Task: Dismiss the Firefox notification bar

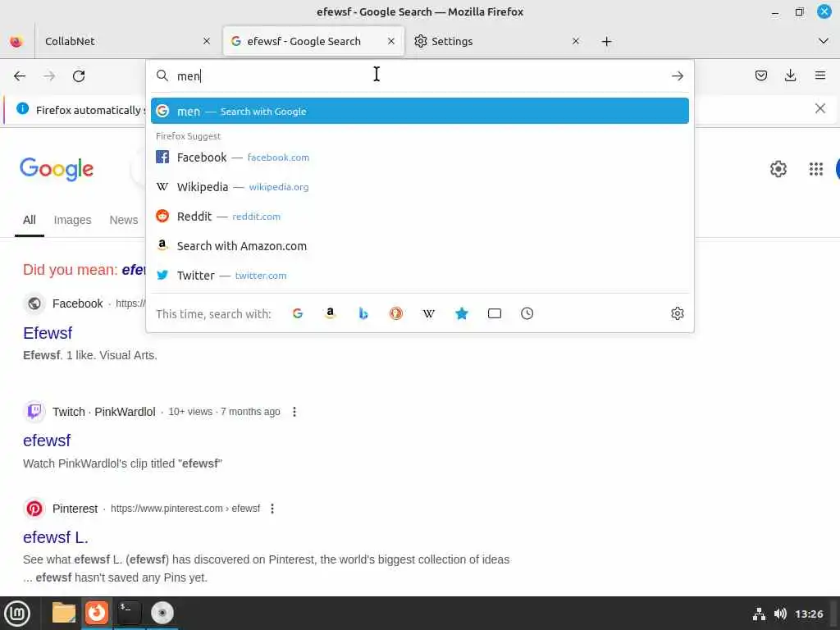Action: [x=819, y=109]
